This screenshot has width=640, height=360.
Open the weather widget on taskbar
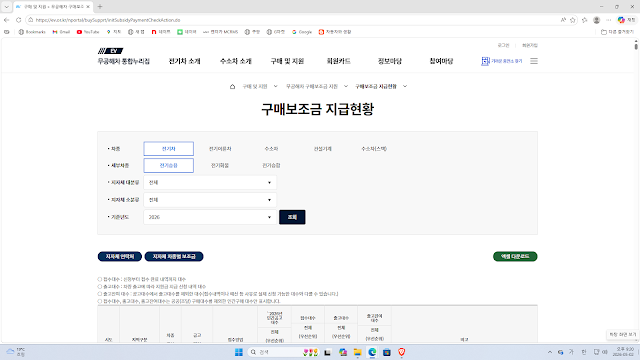point(16,352)
